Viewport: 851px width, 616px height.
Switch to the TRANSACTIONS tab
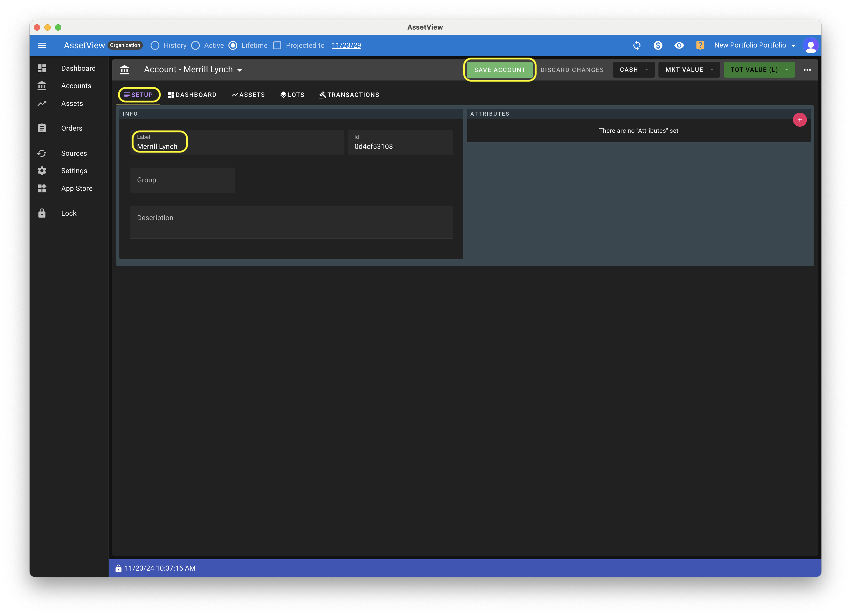coord(349,95)
